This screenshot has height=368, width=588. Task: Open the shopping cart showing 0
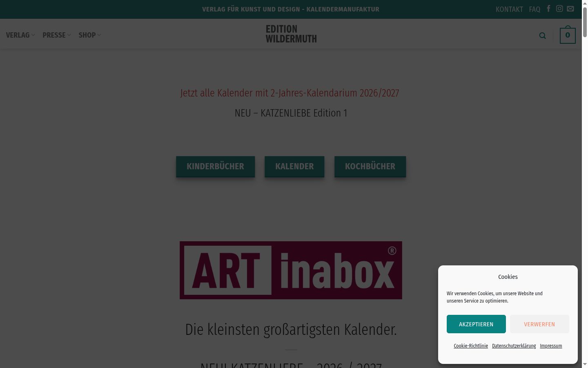568,35
